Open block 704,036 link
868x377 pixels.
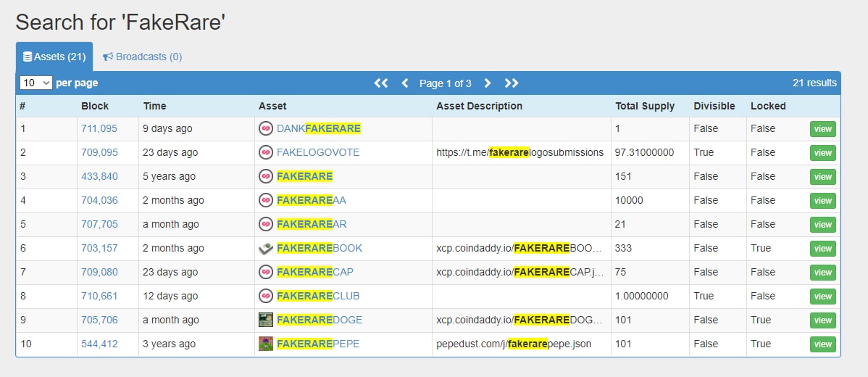pos(99,200)
